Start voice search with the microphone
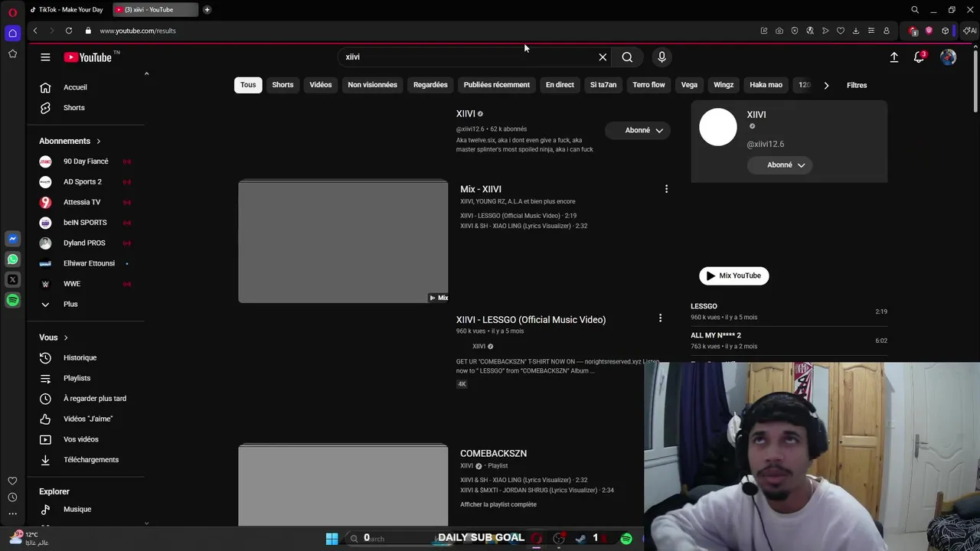 click(661, 57)
